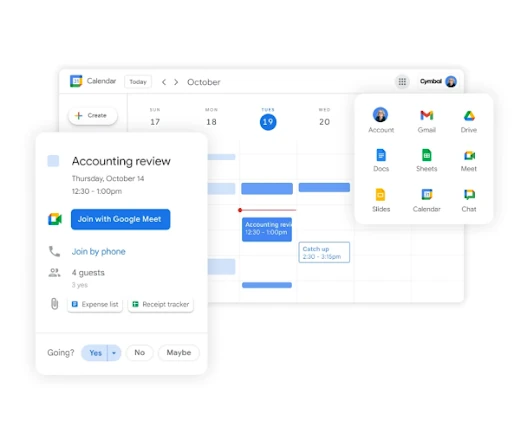Click the guests people icon
527x433 pixels.
click(x=54, y=272)
